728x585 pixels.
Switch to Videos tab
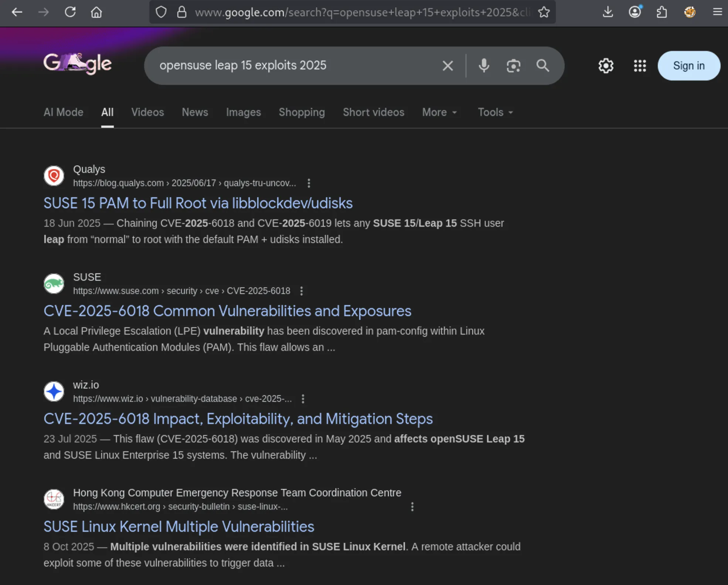(147, 112)
